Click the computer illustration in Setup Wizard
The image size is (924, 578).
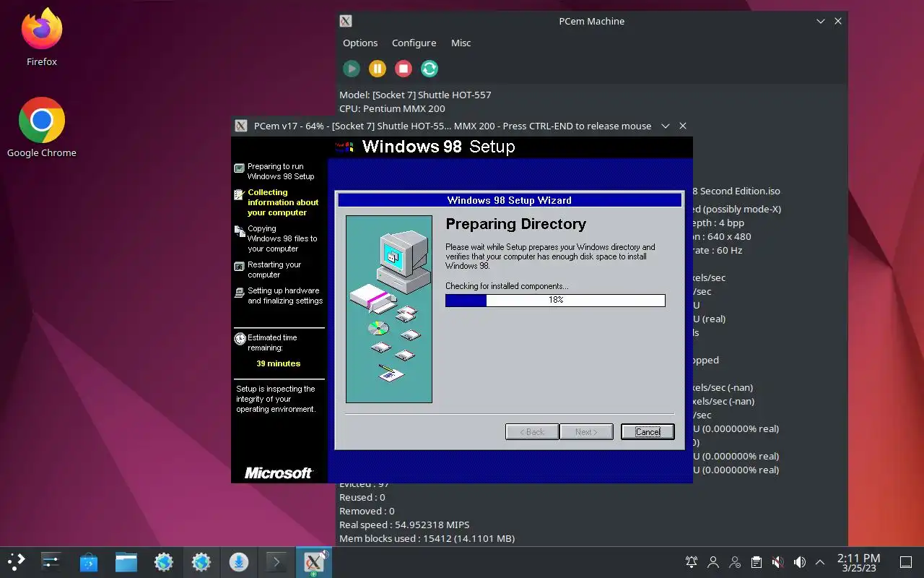[x=389, y=309]
